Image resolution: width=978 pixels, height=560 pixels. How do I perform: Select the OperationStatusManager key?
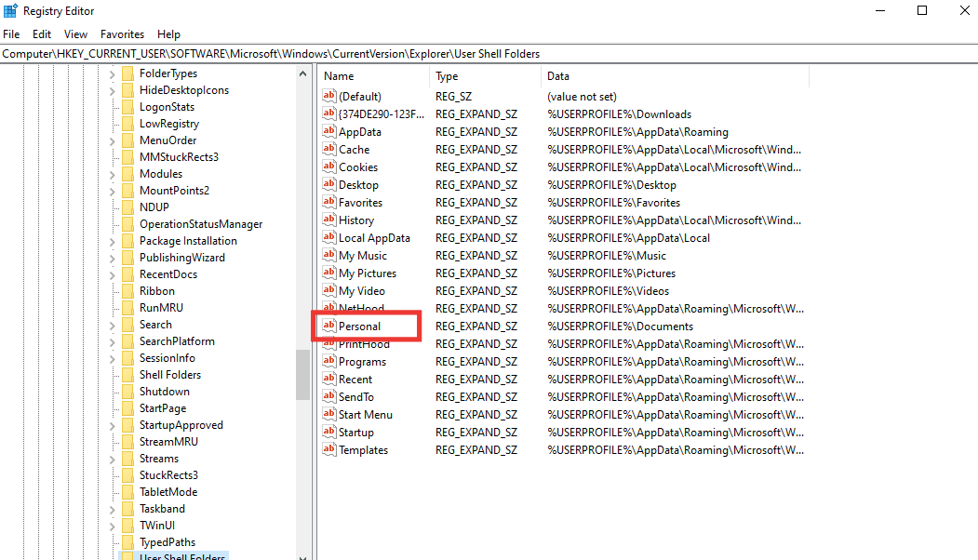(x=201, y=224)
